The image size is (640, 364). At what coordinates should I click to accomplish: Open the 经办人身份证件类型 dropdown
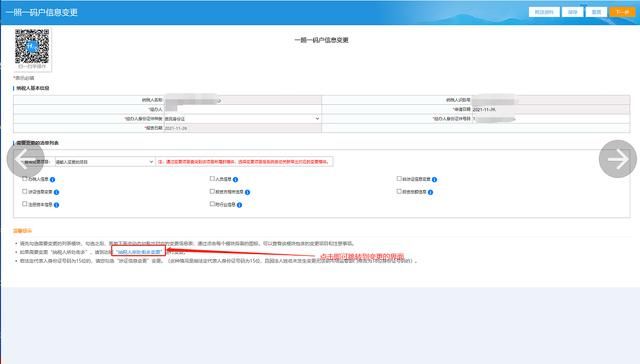[242, 119]
